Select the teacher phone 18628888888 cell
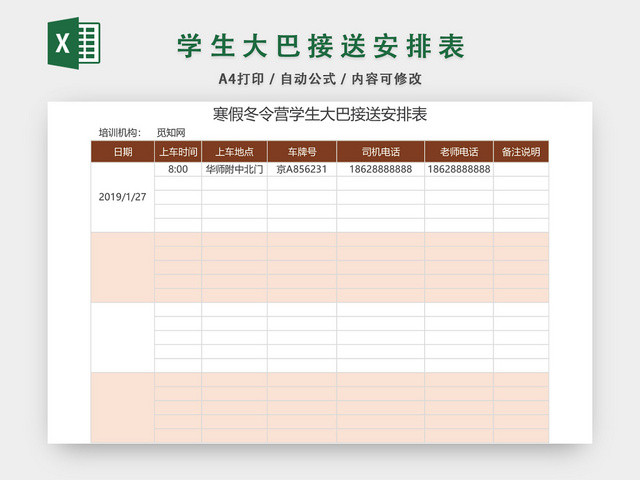The height and width of the screenshot is (480, 640). pyautogui.click(x=459, y=169)
